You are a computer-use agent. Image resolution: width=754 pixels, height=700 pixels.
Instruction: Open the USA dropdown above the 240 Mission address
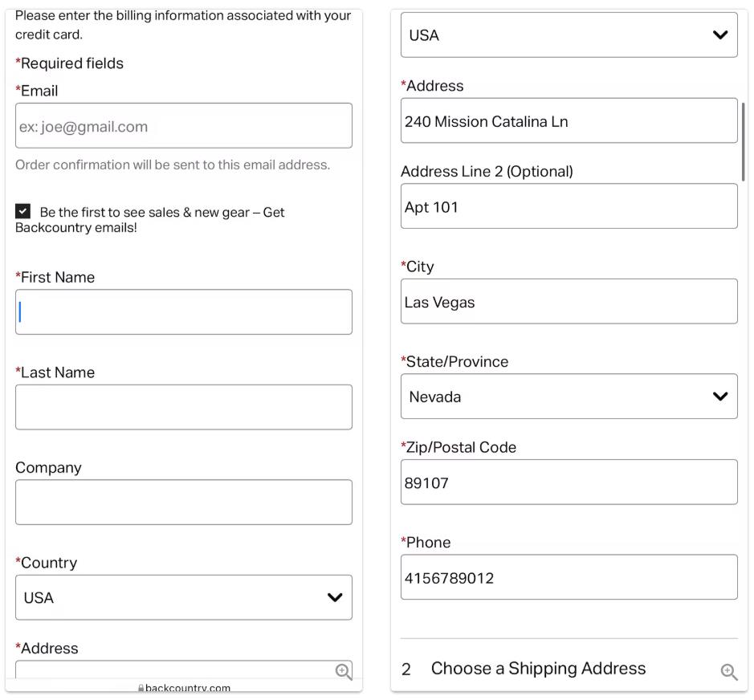(x=569, y=35)
